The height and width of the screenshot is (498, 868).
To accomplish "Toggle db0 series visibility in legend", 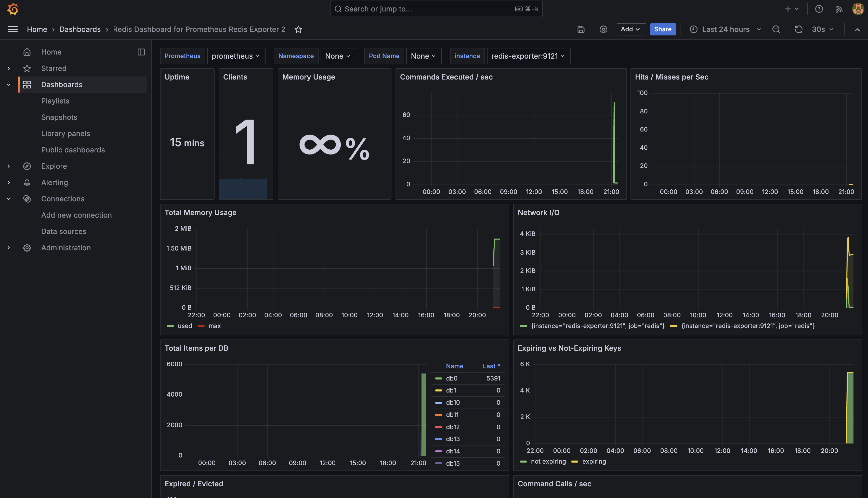I will point(451,378).
